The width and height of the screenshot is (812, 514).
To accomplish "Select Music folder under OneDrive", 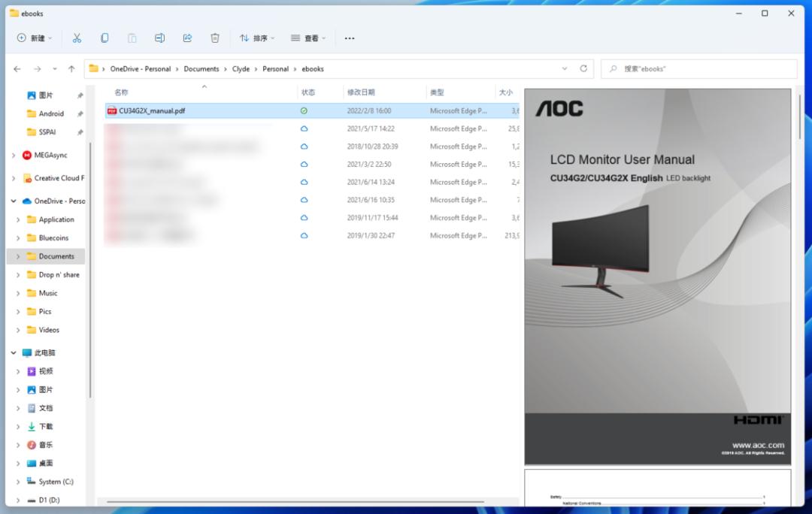I will (x=47, y=293).
